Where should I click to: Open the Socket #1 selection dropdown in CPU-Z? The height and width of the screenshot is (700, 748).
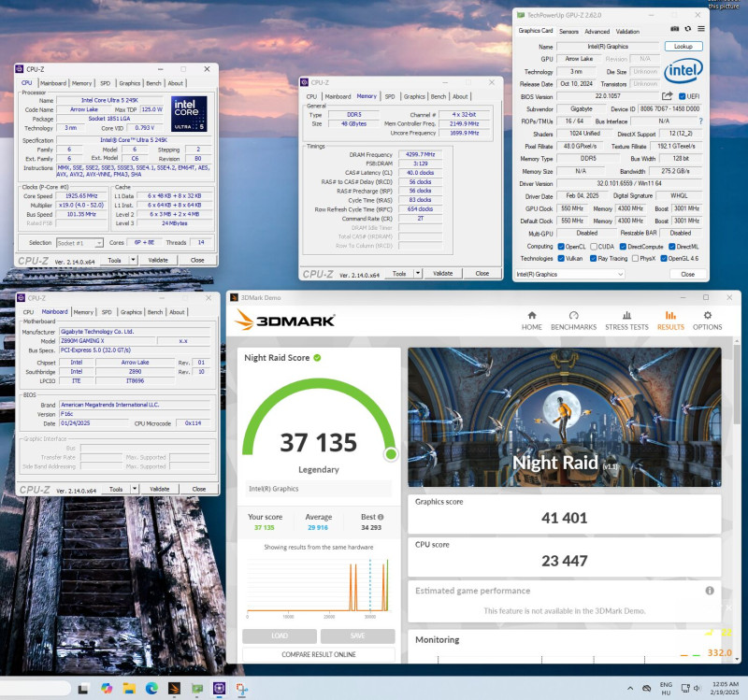click(x=79, y=243)
